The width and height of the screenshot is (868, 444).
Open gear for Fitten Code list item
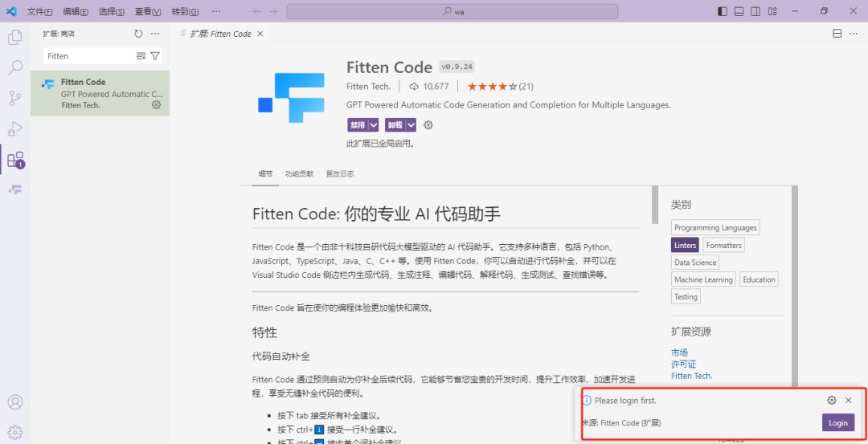pyautogui.click(x=156, y=104)
